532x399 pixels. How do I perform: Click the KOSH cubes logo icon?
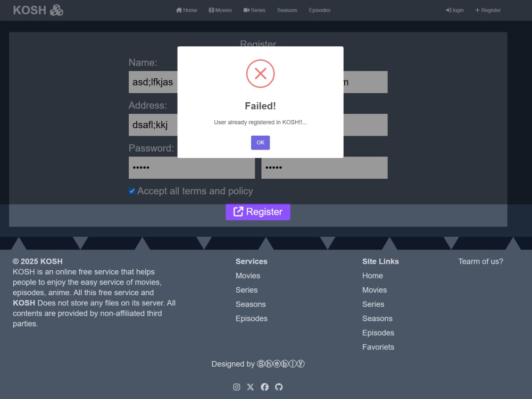click(x=56, y=10)
